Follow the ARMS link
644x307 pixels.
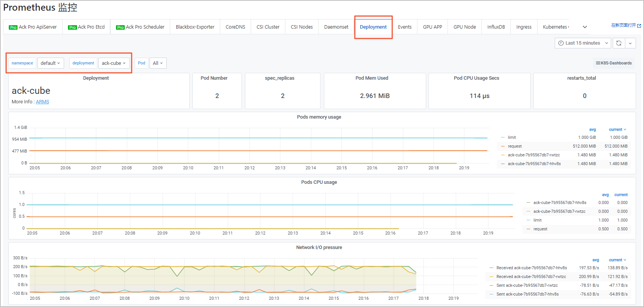[42, 102]
